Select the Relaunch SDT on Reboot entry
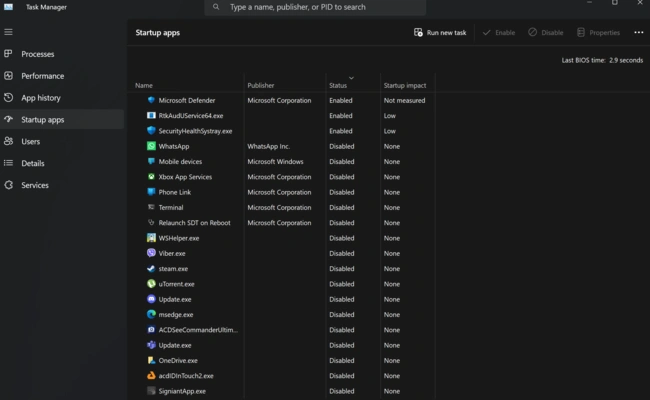 click(x=194, y=223)
